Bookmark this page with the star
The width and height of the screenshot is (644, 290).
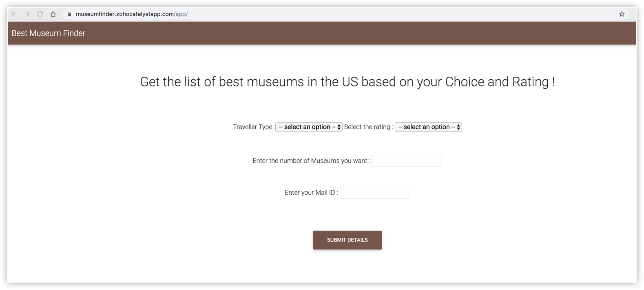pos(622,14)
